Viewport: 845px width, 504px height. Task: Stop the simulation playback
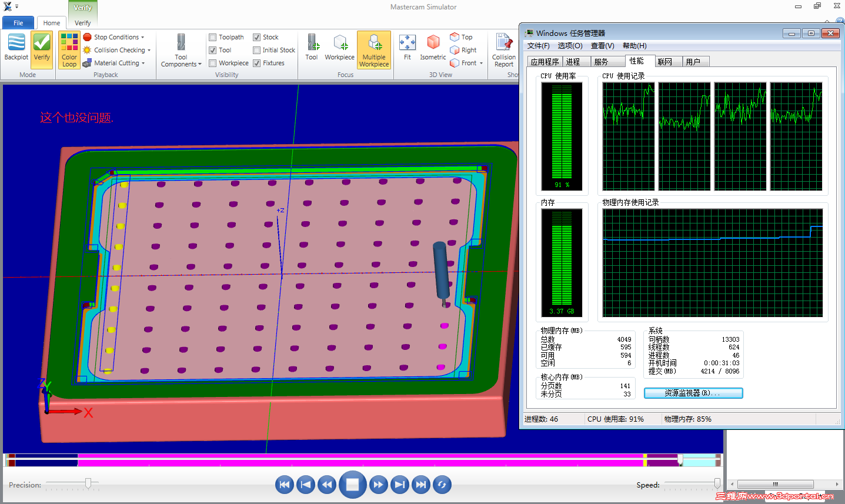pyautogui.click(x=352, y=485)
